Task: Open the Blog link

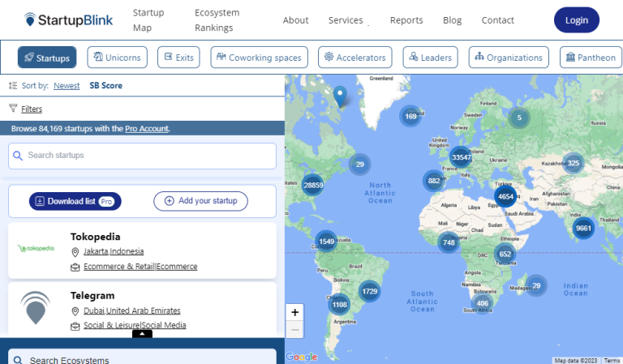Action: point(452,20)
